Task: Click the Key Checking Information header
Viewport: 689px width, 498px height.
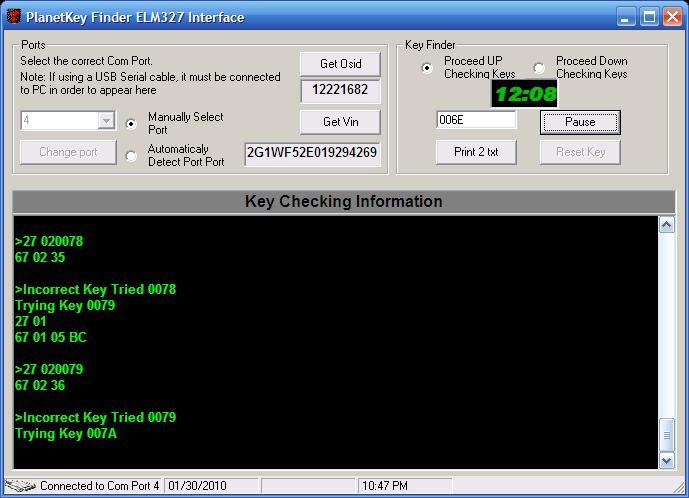Action: [x=344, y=201]
